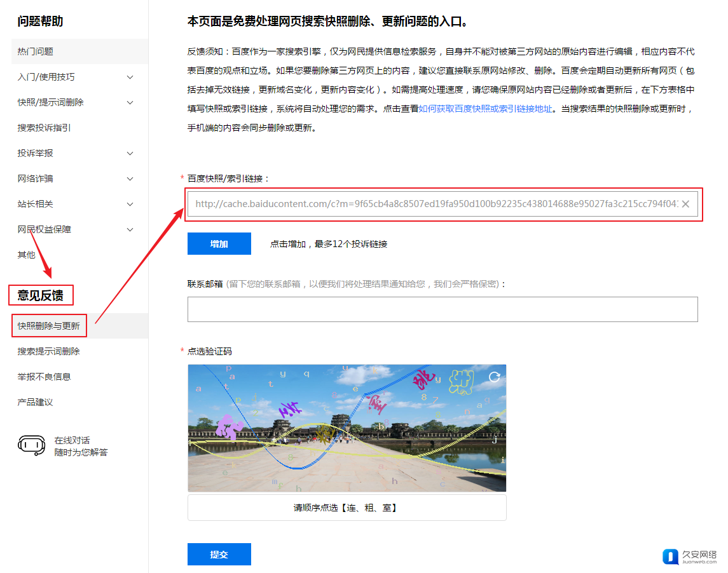Expand the 快照/提示词删除 section chevron
Screen dimensions: 728x573
coord(130,102)
